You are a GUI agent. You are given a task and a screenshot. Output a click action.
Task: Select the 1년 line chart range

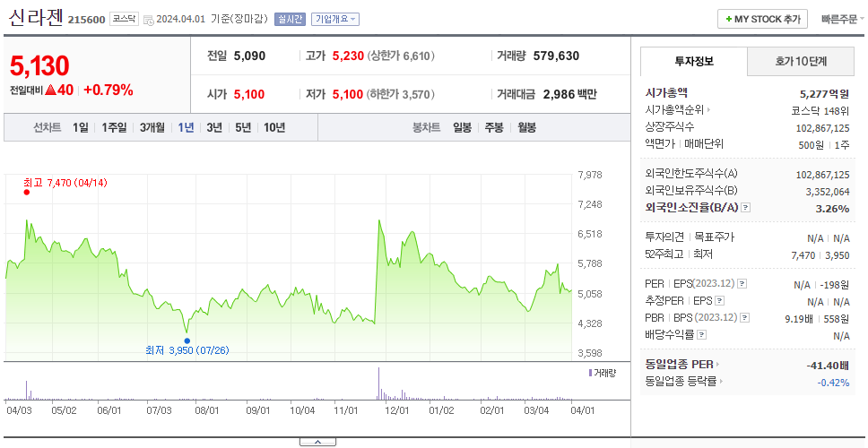point(186,128)
